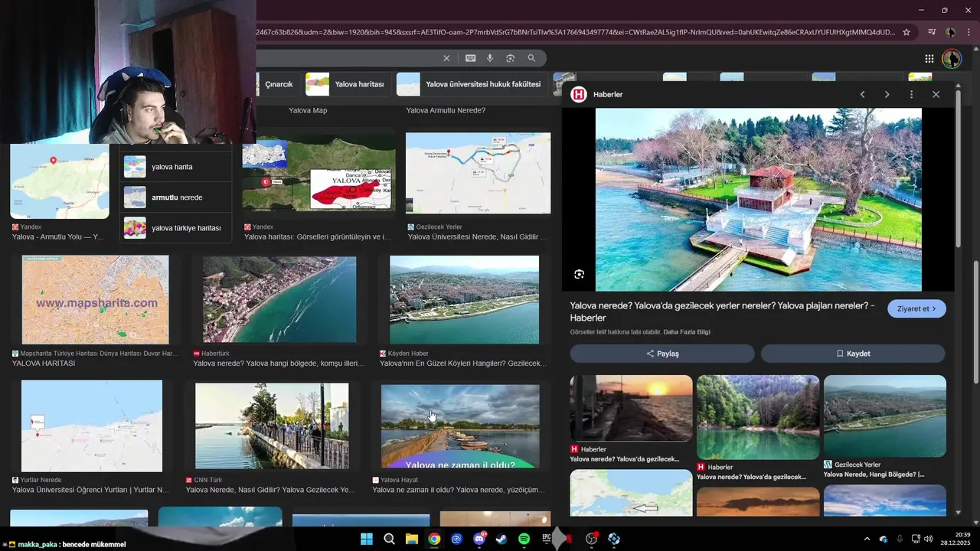This screenshot has height=551, width=980.
Task: Open Spotify from taskbar
Action: pyautogui.click(x=524, y=539)
